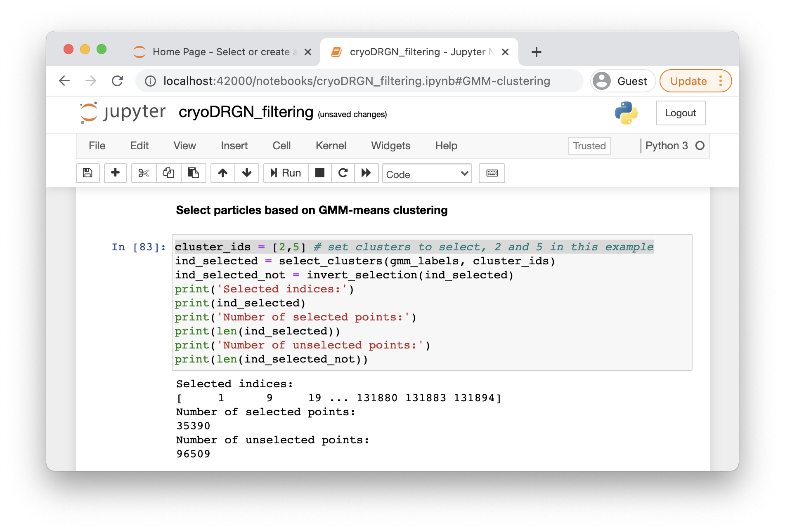Expand the Code cell type dropdown
785x532 pixels.
point(427,174)
